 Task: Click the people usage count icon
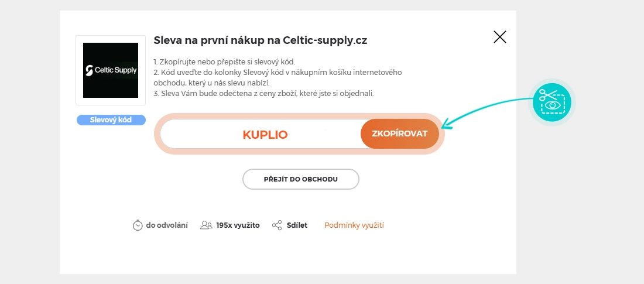click(206, 225)
